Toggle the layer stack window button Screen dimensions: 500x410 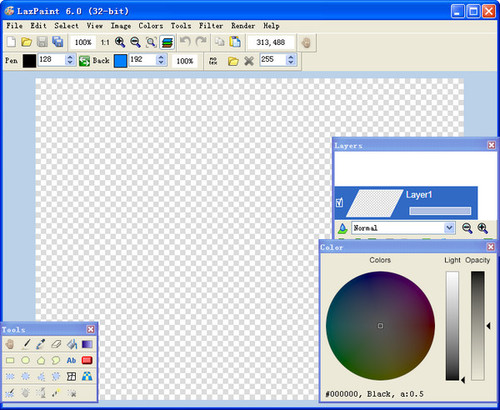tap(167, 42)
